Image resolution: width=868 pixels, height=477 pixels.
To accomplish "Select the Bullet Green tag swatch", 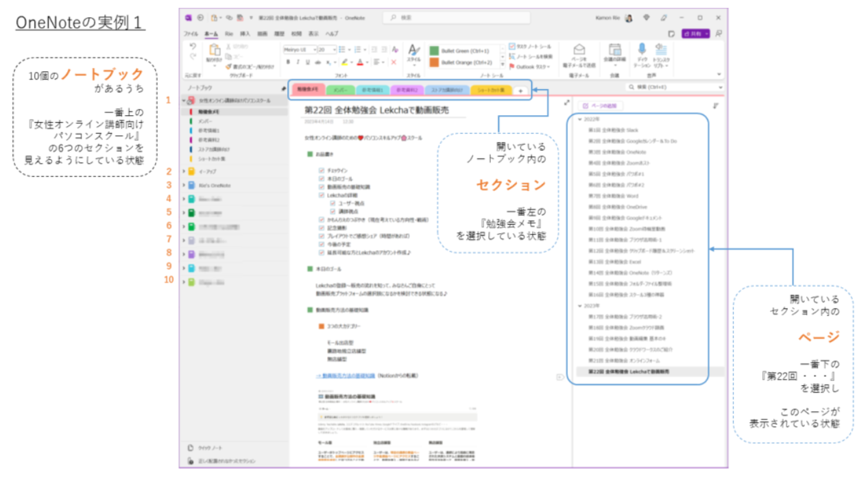I will pyautogui.click(x=434, y=51).
